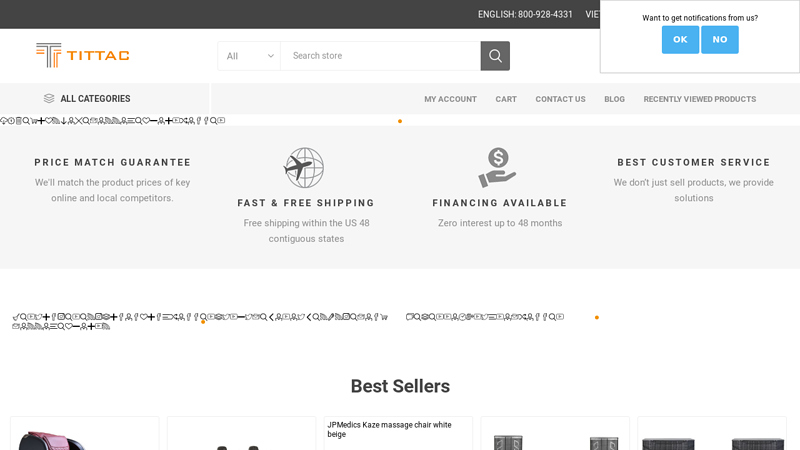Open the CONTACT US page

(x=560, y=99)
